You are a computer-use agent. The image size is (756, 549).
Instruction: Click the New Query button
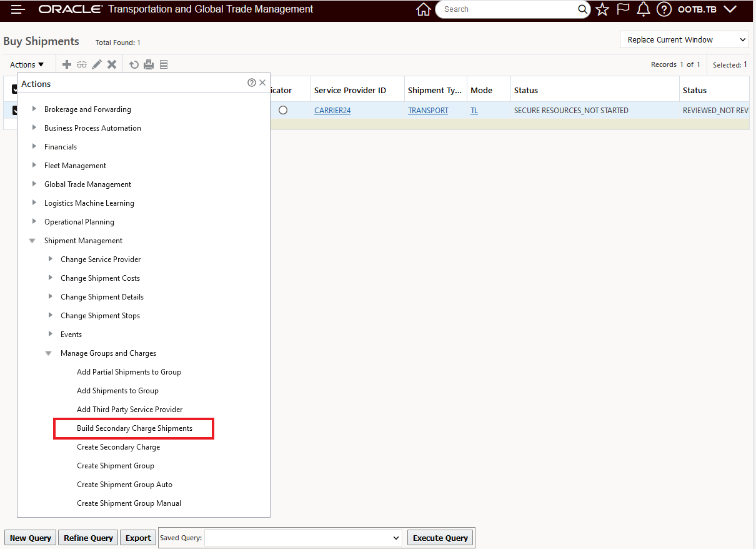click(31, 538)
